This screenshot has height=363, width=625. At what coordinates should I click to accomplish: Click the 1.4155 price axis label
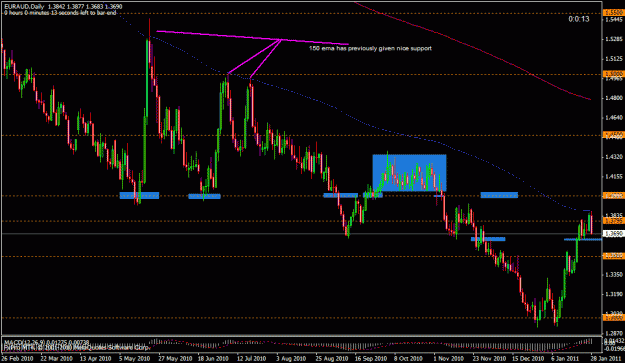point(613,176)
